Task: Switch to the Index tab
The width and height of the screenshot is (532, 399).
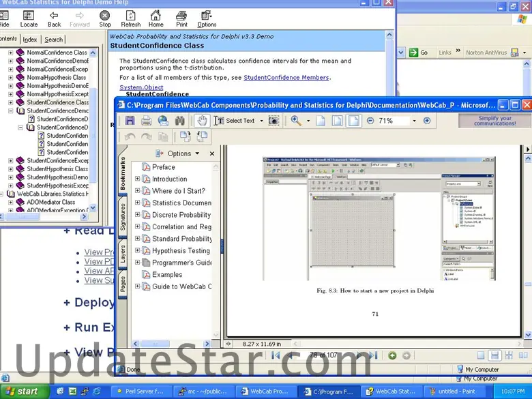Action: point(30,40)
